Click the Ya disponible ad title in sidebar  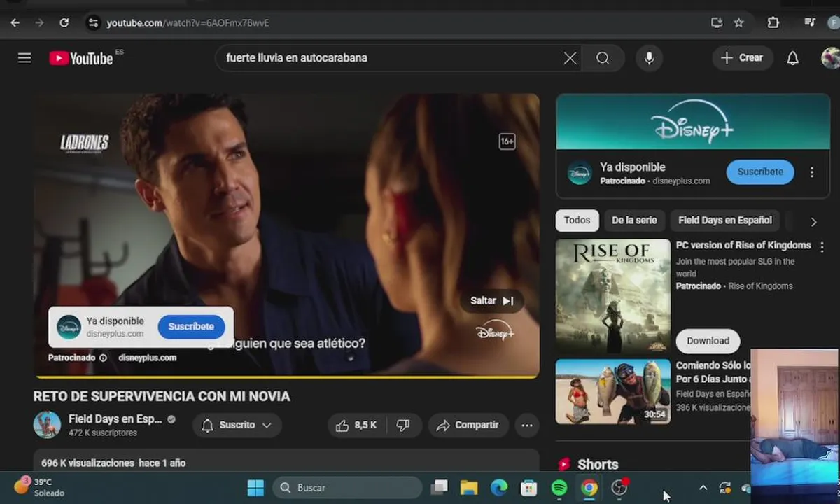pos(633,167)
